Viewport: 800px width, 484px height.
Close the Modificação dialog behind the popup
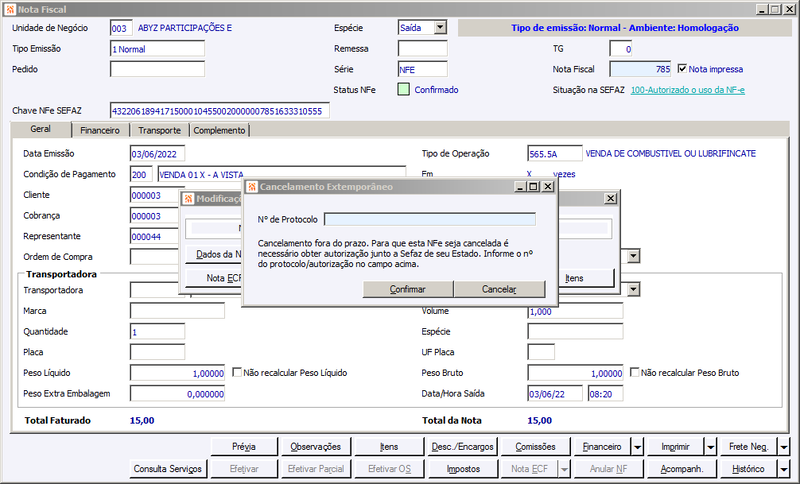(x=610, y=198)
